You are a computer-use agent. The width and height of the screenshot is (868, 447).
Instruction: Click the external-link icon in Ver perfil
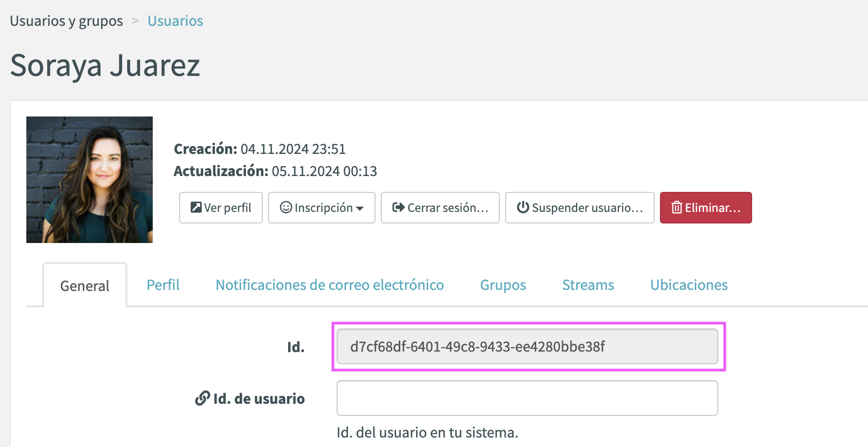pos(196,207)
